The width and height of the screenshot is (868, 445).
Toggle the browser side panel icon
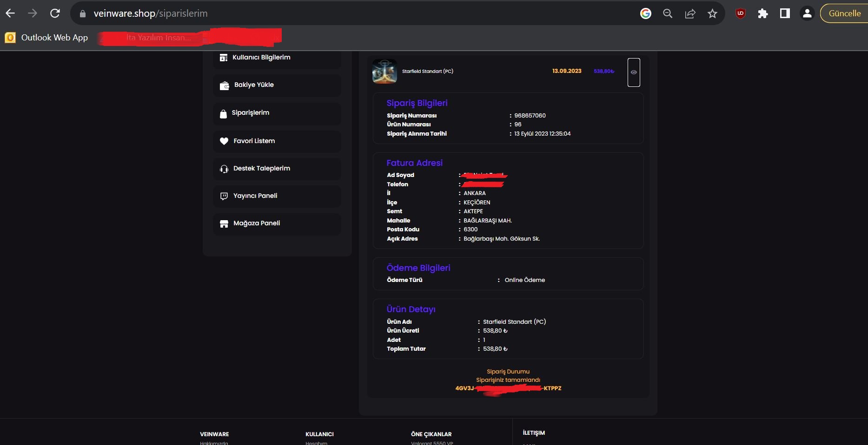[x=785, y=13]
